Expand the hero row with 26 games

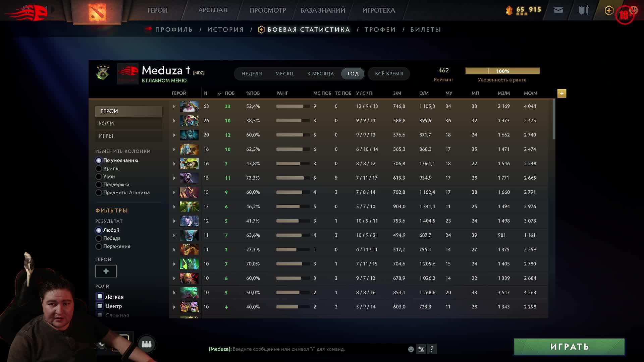click(174, 121)
